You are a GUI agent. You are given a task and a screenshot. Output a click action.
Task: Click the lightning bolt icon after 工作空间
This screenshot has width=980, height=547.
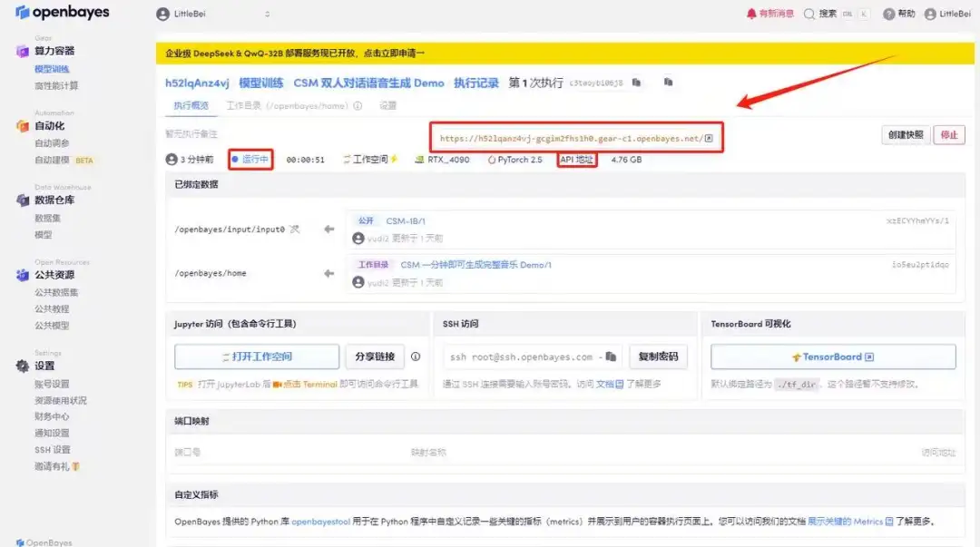point(394,160)
